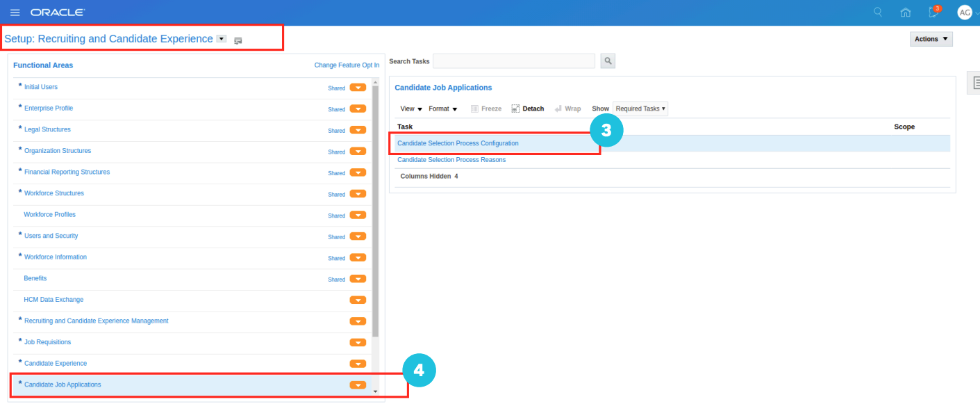Open the HCM Data Exchange row action dropdown
The height and width of the screenshot is (404, 980).
pyautogui.click(x=358, y=300)
